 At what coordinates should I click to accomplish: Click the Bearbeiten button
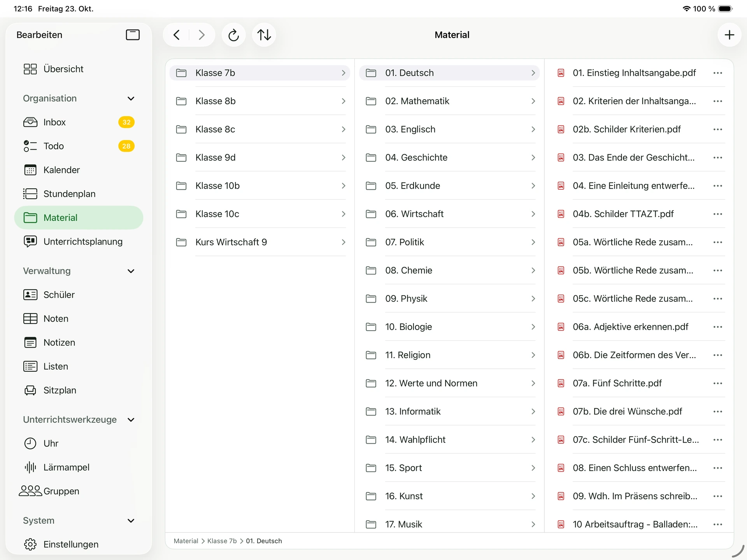39,35
